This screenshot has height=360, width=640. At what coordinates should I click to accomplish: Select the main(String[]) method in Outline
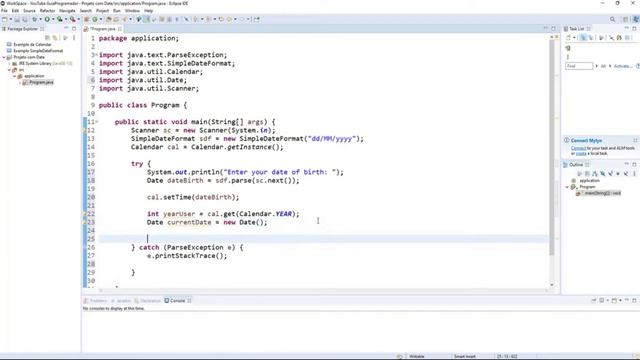[x=599, y=193]
